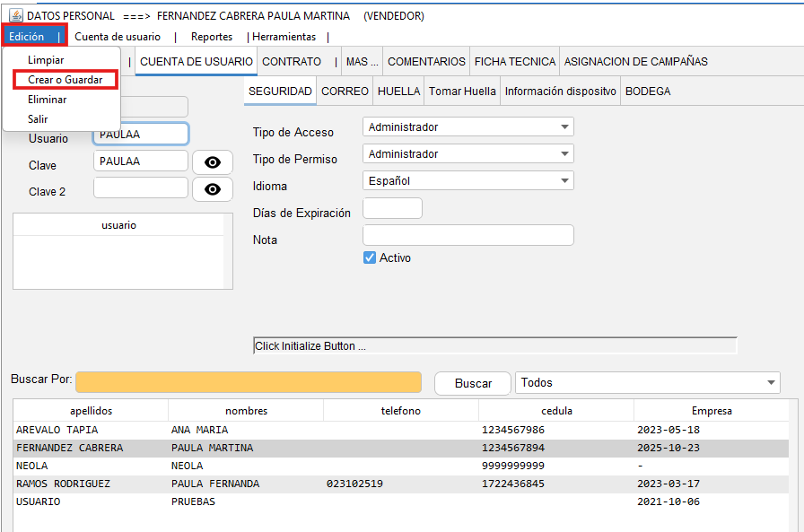Click the Java icon in title bar
This screenshot has width=804, height=532.
click(15, 15)
